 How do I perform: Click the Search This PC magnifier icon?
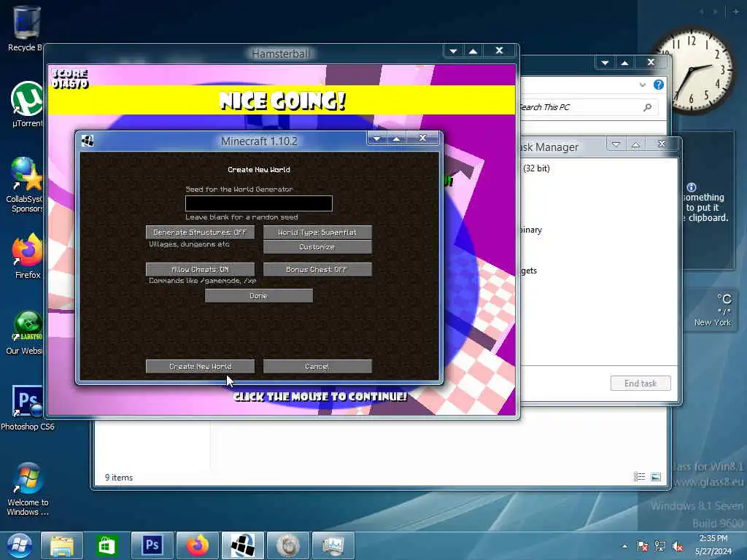(648, 107)
